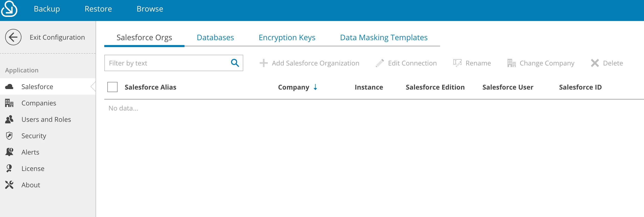The height and width of the screenshot is (217, 644).
Task: Click the cloud backup logo icon
Action: tap(9, 9)
